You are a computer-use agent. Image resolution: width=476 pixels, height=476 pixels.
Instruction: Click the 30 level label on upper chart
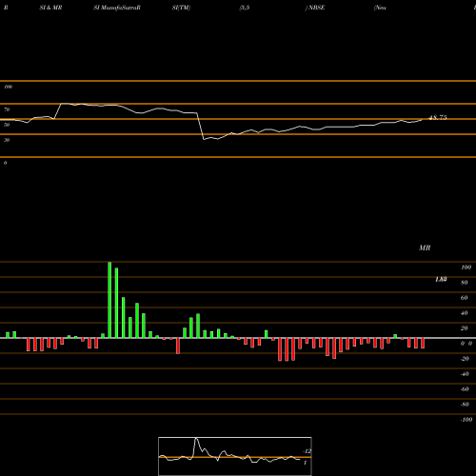pyautogui.click(x=7, y=140)
